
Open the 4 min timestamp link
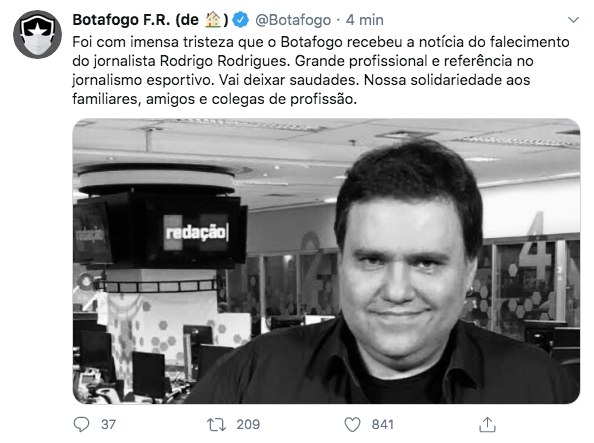(x=364, y=20)
